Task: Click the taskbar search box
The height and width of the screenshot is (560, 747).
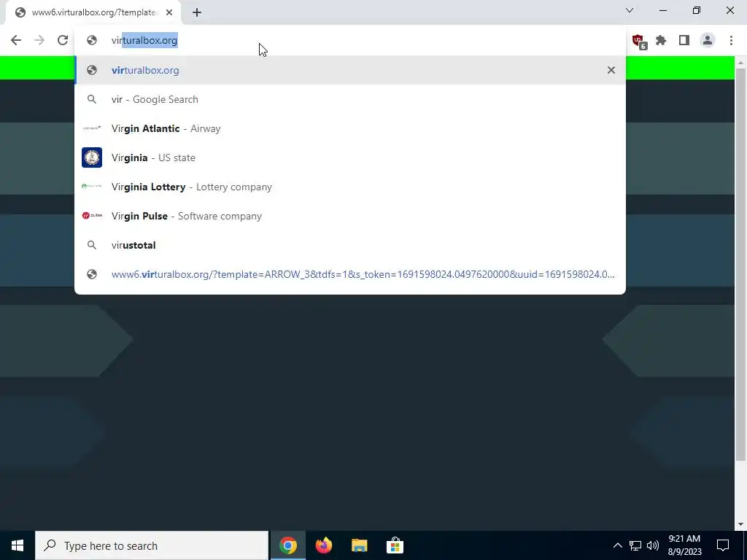Action: 152,545
